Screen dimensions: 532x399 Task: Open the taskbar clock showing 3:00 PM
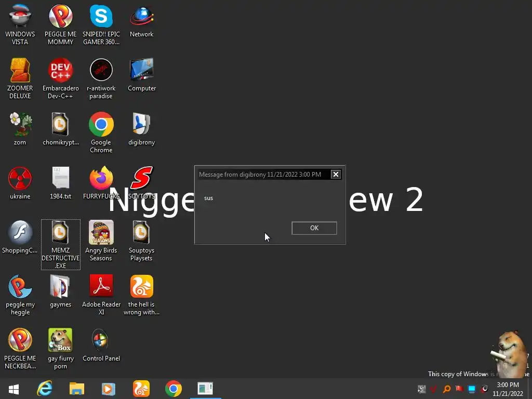pyautogui.click(x=508, y=389)
